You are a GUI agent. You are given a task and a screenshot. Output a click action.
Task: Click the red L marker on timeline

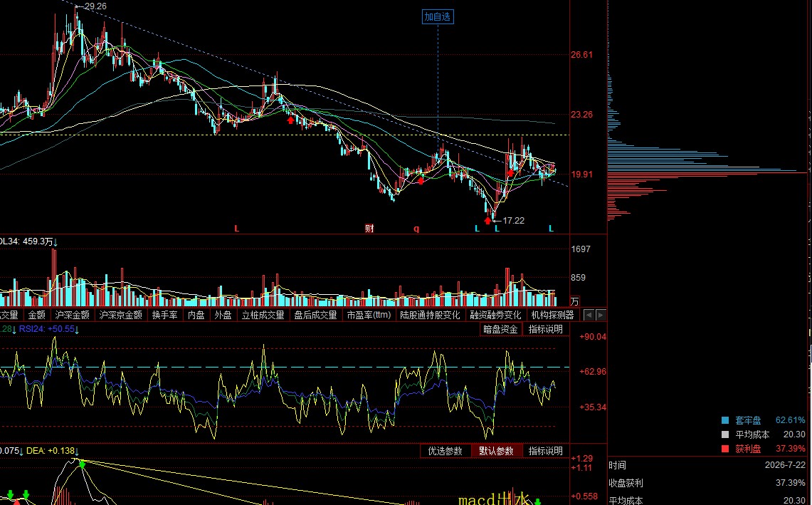pyautogui.click(x=237, y=229)
